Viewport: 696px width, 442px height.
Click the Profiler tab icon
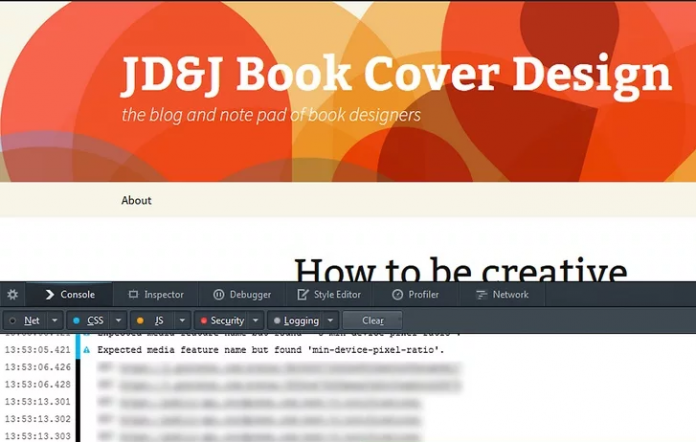[x=397, y=295]
